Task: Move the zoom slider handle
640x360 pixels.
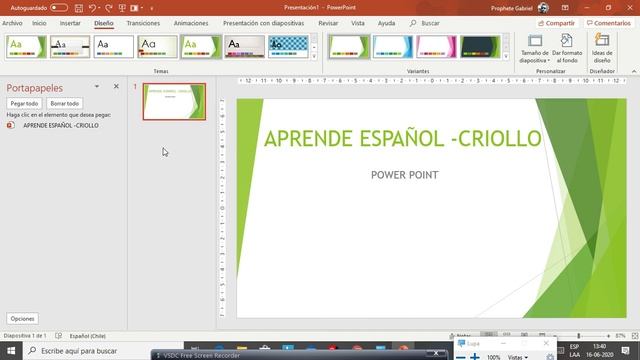Action: (579, 336)
